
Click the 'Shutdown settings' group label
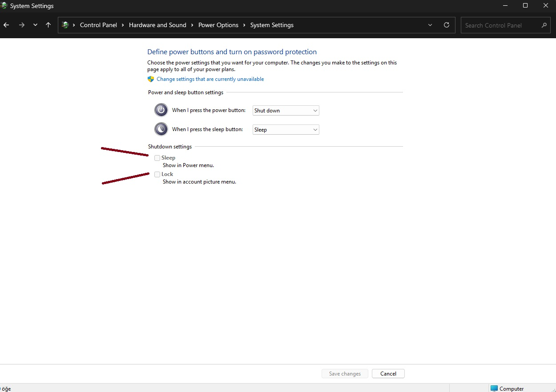(170, 147)
